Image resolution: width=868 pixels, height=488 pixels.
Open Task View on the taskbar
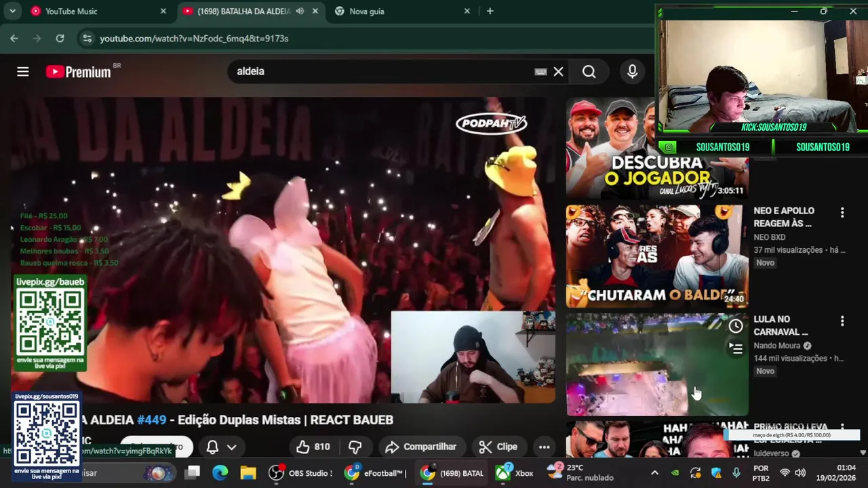pos(193,473)
